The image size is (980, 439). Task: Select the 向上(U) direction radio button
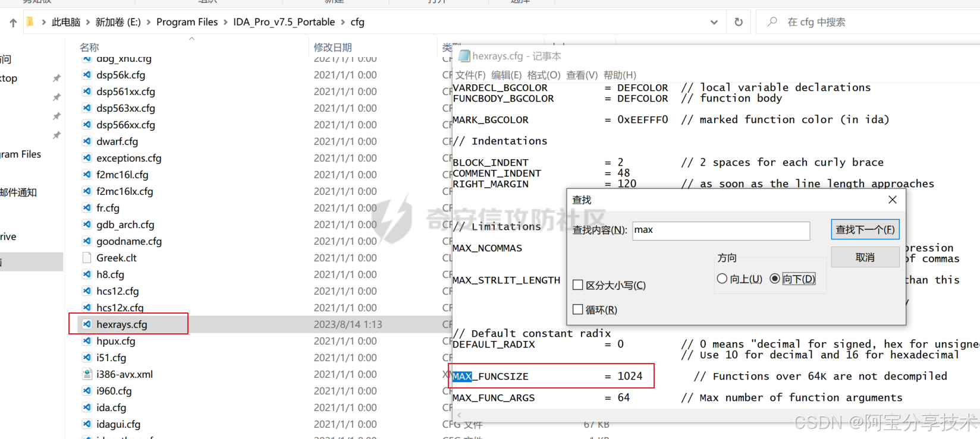pos(722,279)
